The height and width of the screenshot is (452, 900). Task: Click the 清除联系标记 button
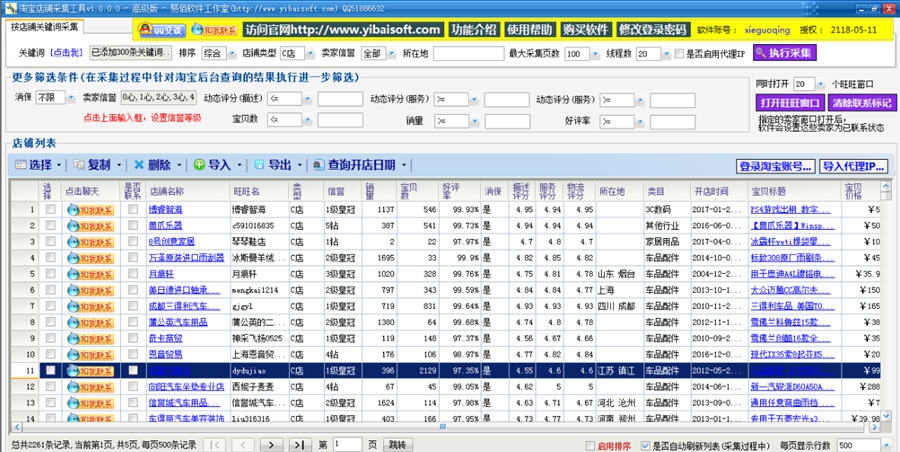click(863, 103)
